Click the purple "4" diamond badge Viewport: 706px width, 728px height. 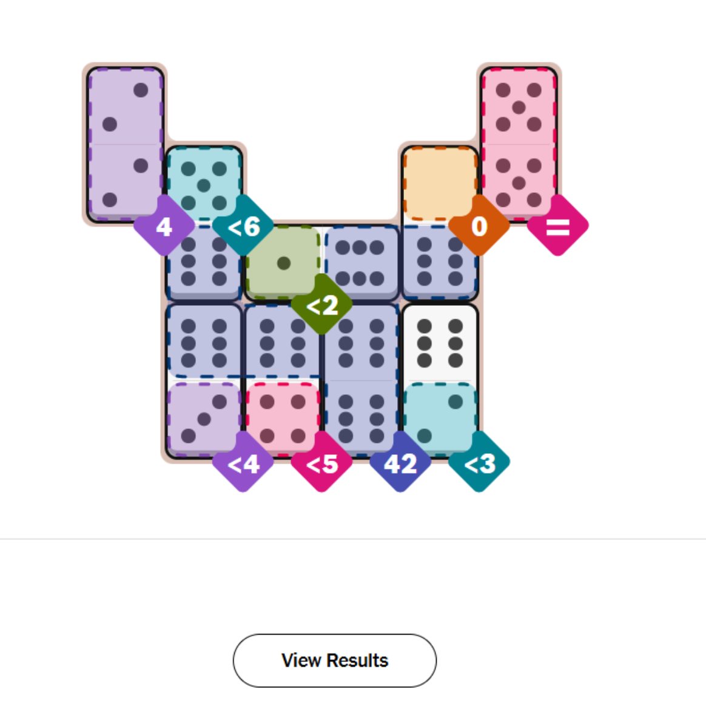(164, 226)
